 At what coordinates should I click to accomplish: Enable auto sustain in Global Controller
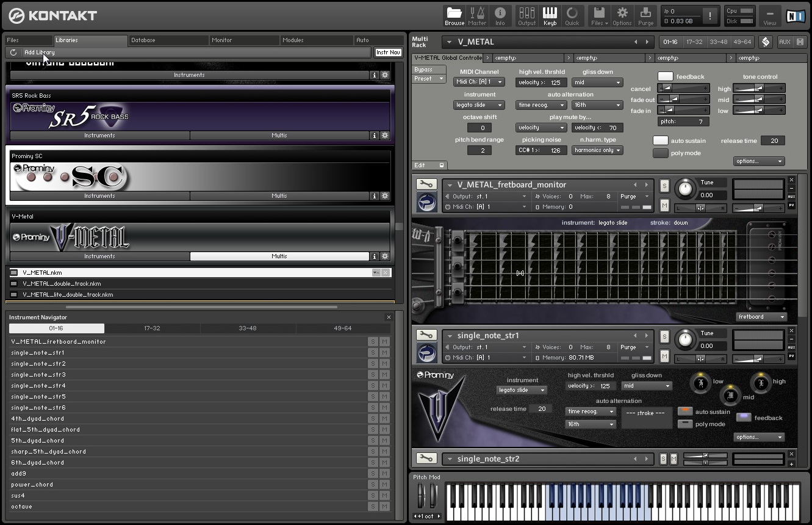661,141
